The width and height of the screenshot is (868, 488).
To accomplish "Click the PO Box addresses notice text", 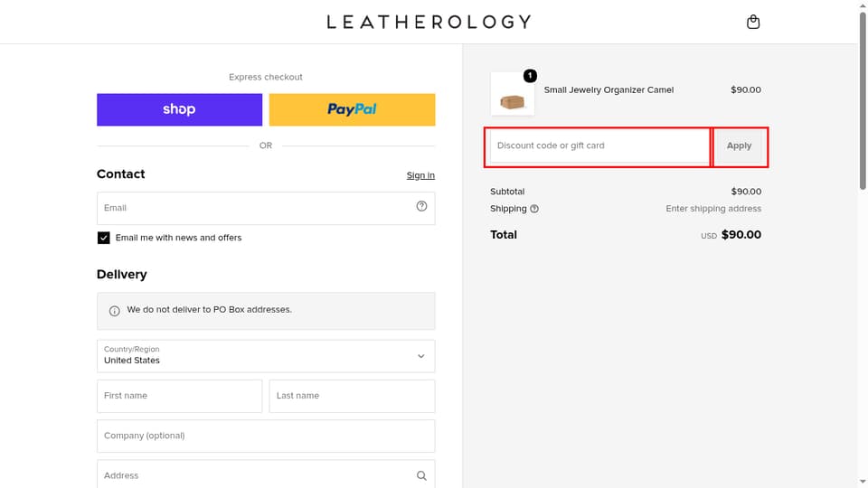I will click(209, 310).
